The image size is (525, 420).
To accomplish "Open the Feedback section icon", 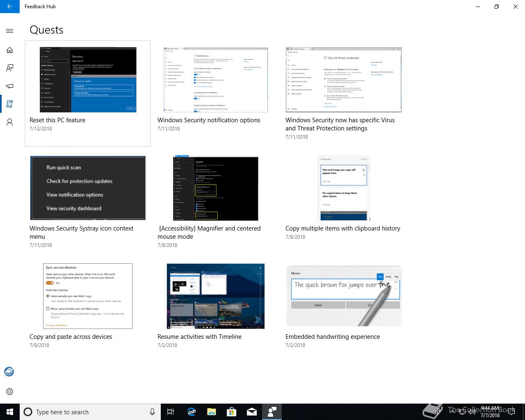I will [10, 68].
